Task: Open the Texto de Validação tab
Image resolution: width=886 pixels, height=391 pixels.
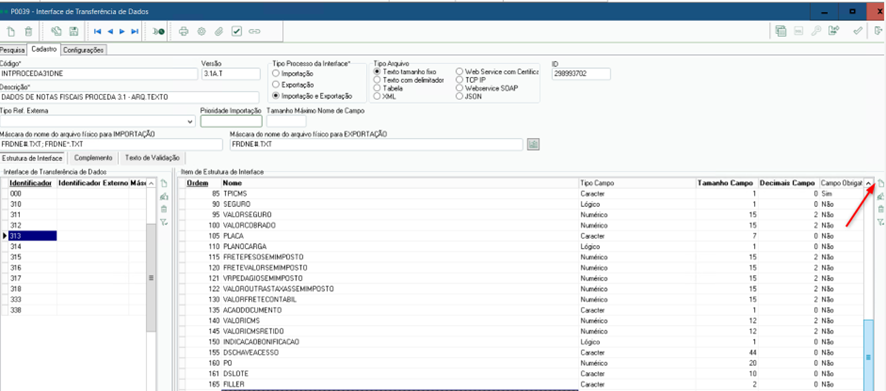Action: (152, 158)
